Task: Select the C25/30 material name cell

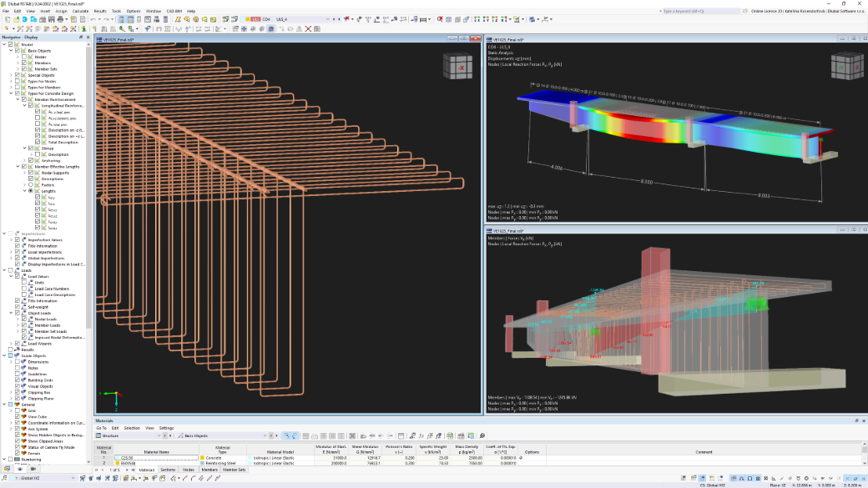Action: pyautogui.click(x=157, y=458)
